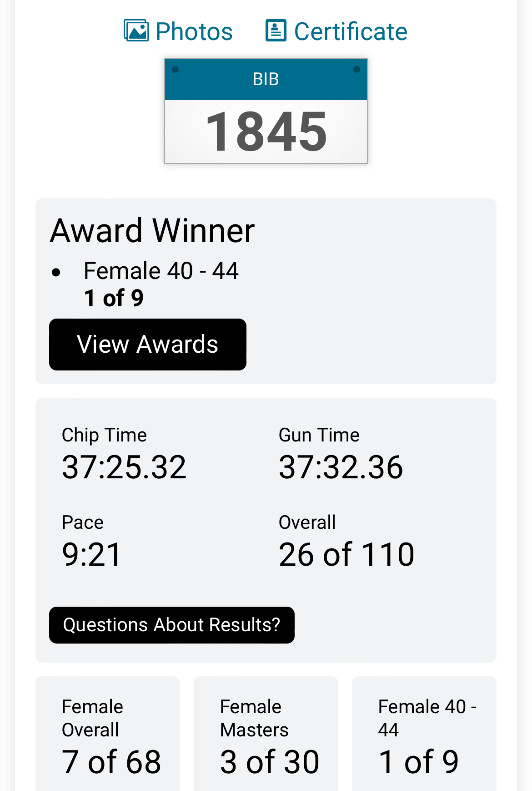This screenshot has height=791, width=532.
Task: Click the Chip Time value 37:25.32
Action: [124, 467]
